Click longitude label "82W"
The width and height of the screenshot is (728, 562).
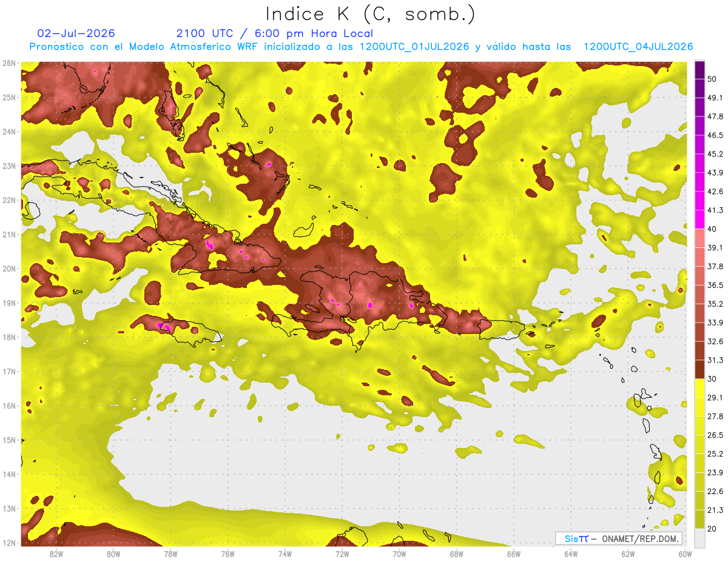pos(56,554)
